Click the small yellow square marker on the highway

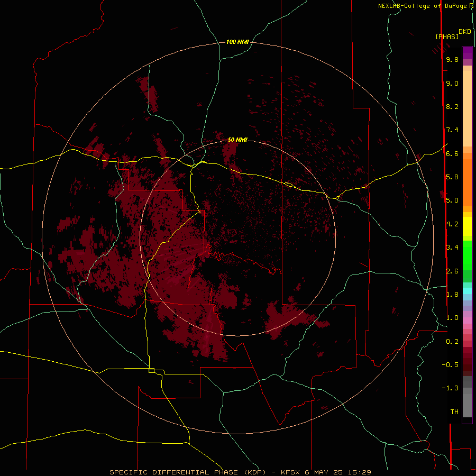(151, 370)
